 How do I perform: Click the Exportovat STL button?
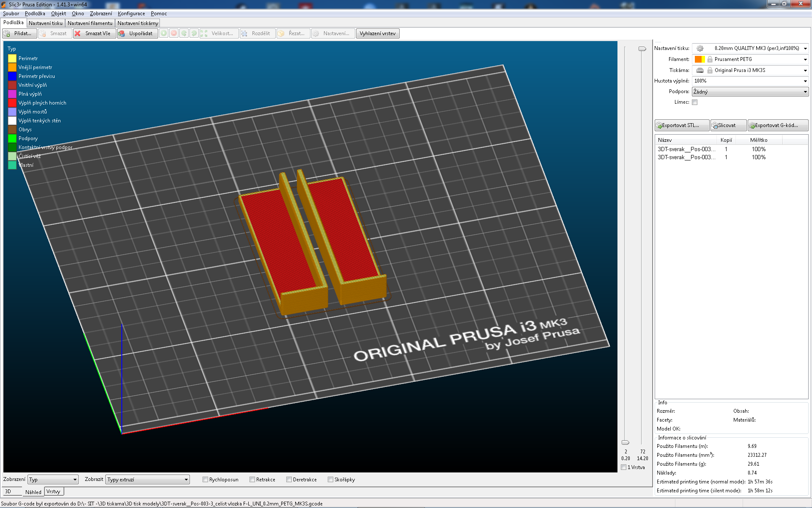(x=682, y=125)
